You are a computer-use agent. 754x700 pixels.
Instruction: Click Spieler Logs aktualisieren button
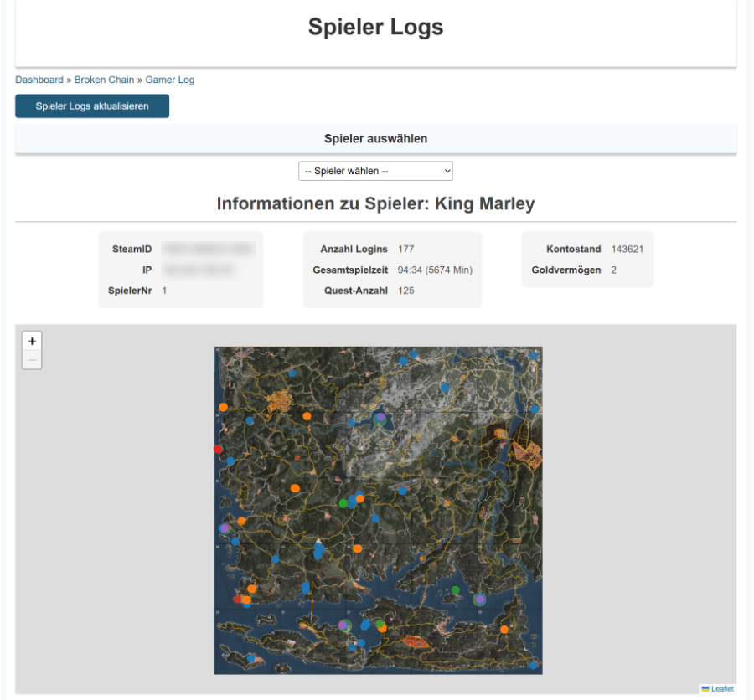coord(92,106)
